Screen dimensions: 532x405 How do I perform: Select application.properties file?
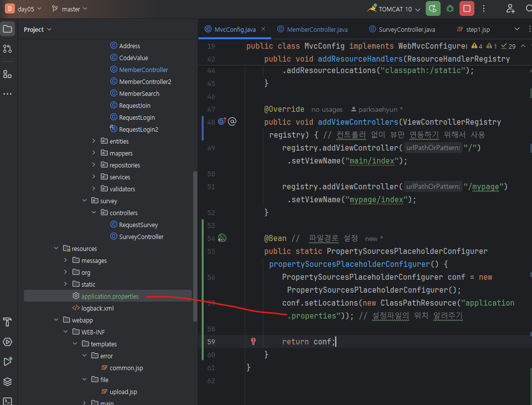click(x=108, y=296)
